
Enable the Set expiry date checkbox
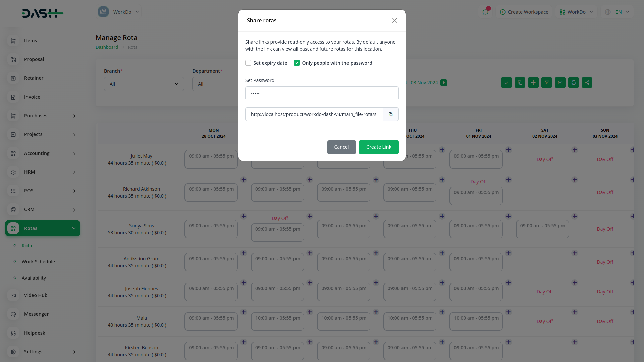[x=248, y=63]
